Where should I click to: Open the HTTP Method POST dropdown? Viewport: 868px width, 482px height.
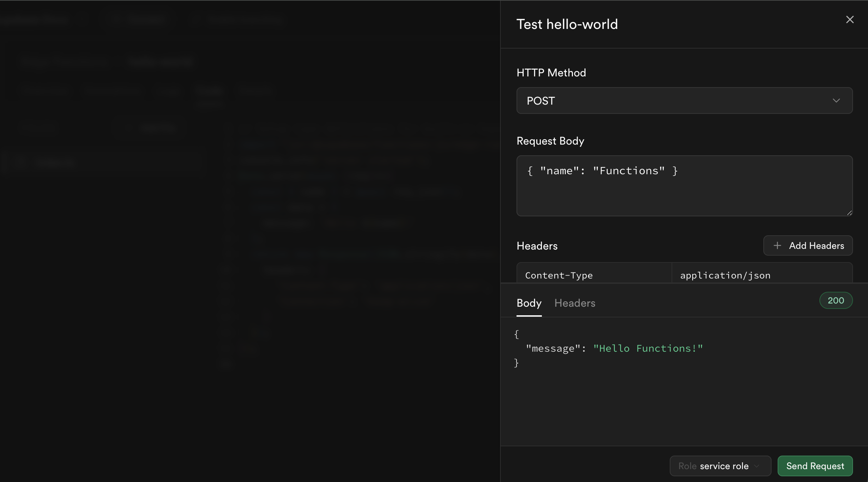[x=684, y=101]
